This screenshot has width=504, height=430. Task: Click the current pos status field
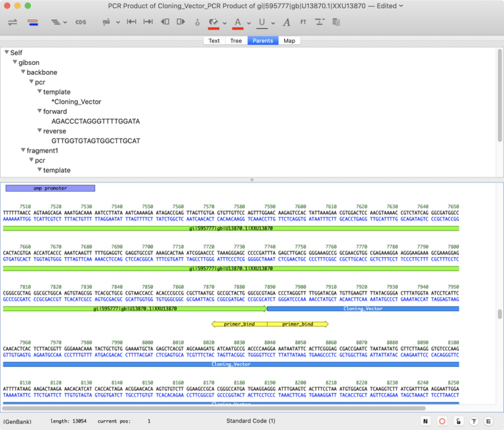coord(124,421)
